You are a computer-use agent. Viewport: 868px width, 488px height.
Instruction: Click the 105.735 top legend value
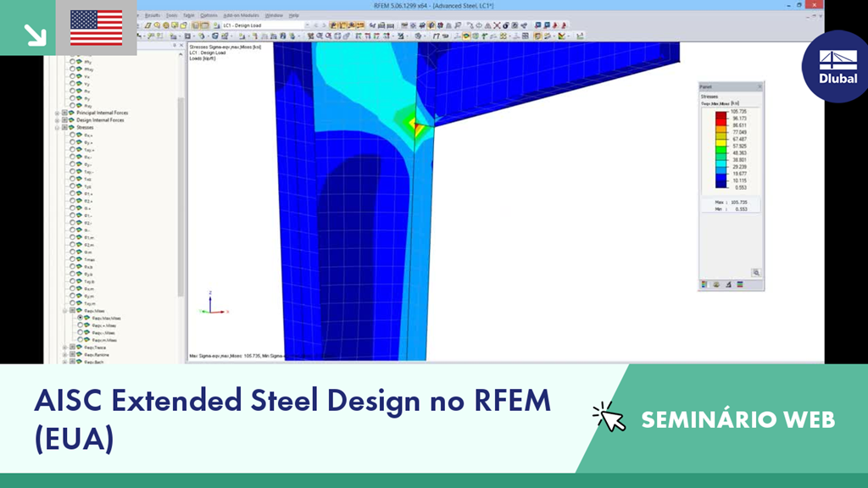(738, 112)
